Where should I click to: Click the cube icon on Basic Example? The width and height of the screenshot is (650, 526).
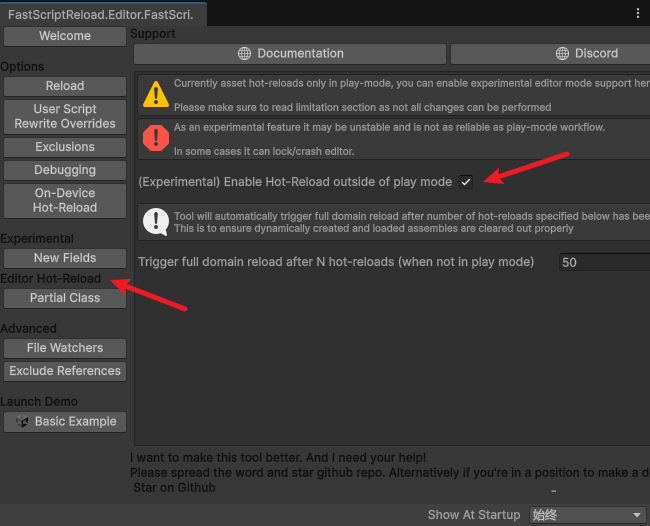coord(22,422)
